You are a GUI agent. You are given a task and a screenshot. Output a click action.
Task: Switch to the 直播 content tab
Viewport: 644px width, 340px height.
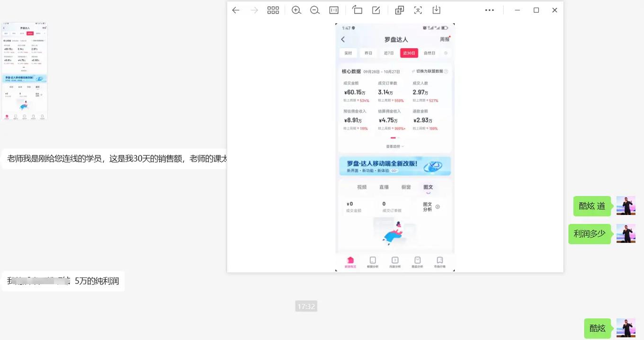[384, 187]
